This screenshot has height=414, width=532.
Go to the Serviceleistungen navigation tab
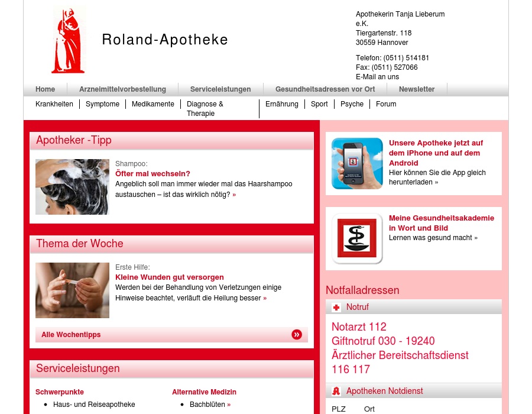(220, 89)
